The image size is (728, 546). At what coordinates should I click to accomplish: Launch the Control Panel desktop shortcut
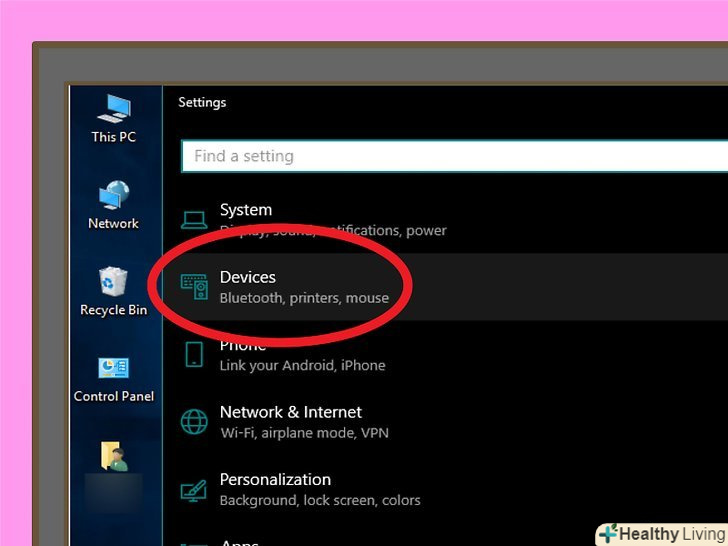click(x=113, y=369)
